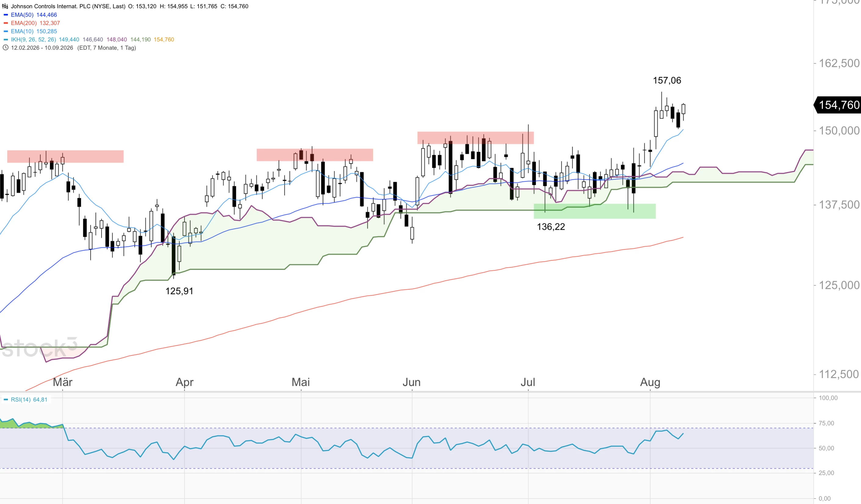Click the red resistance zone above May candles
Viewport: 861px width, 504px height.
[x=315, y=155]
